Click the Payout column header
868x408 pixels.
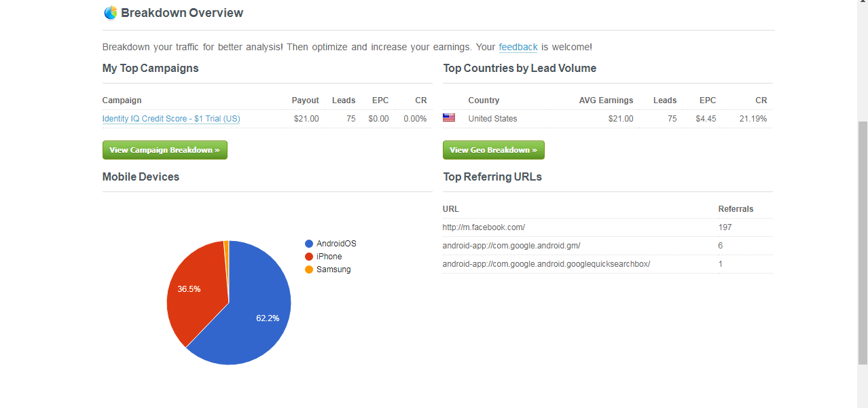[x=306, y=100]
